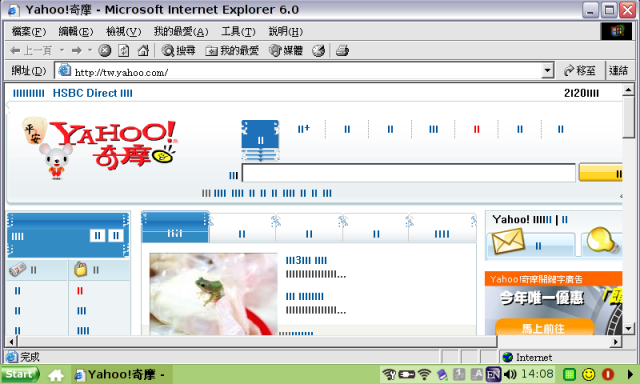
Task: Open the Forward history dropdown arrow
Action: pyautogui.click(x=90, y=50)
